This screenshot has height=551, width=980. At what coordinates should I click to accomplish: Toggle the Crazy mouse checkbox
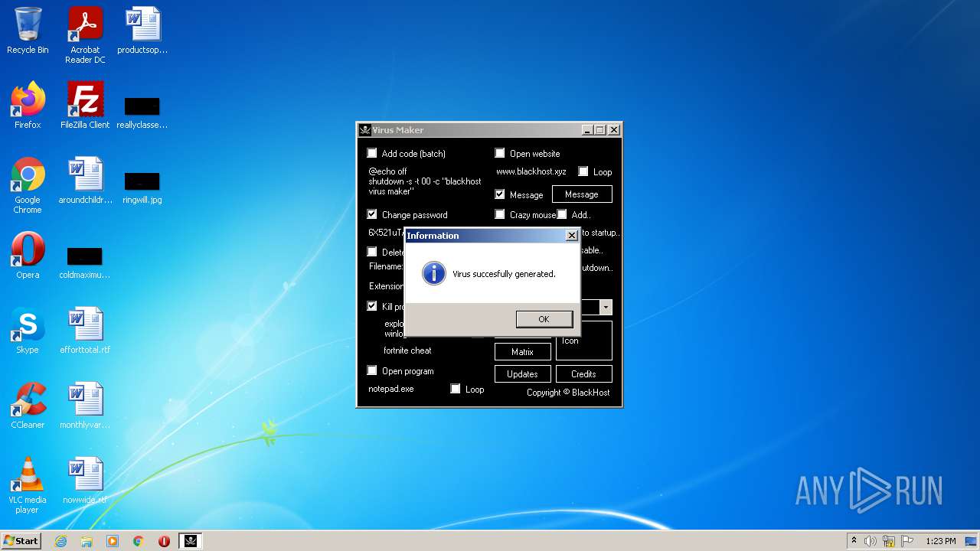tap(500, 214)
